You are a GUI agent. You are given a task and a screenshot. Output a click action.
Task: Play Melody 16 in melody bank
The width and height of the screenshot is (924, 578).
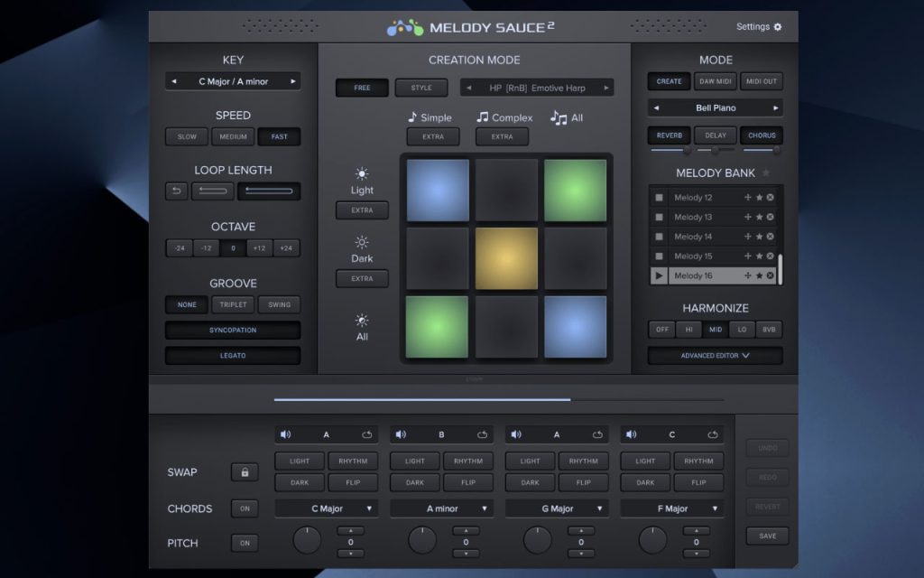pyautogui.click(x=659, y=275)
